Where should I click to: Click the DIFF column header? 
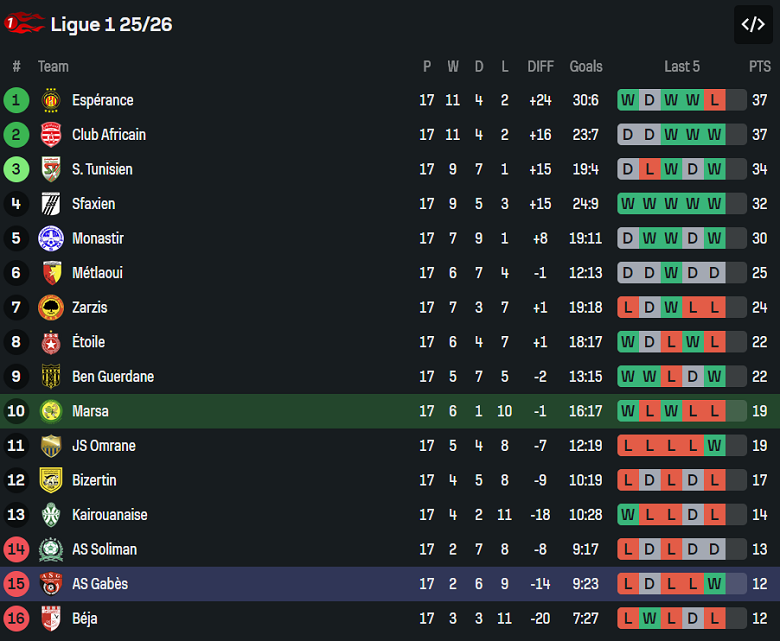pyautogui.click(x=540, y=66)
